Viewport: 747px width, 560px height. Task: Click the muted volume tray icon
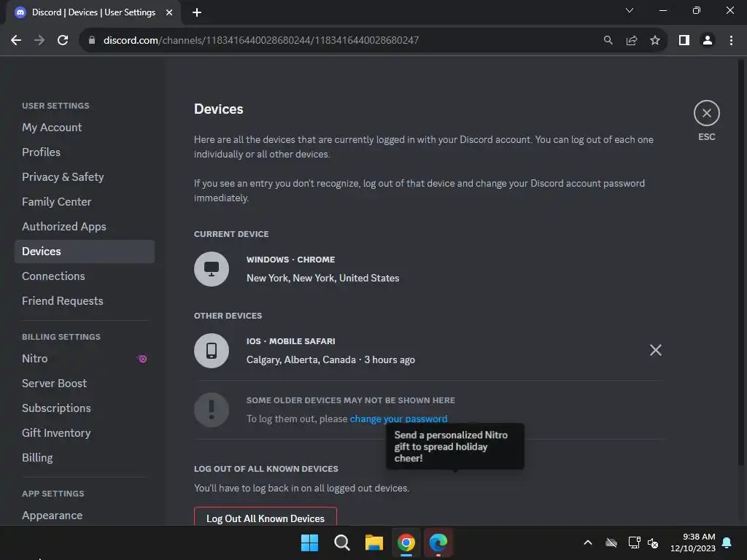click(653, 542)
